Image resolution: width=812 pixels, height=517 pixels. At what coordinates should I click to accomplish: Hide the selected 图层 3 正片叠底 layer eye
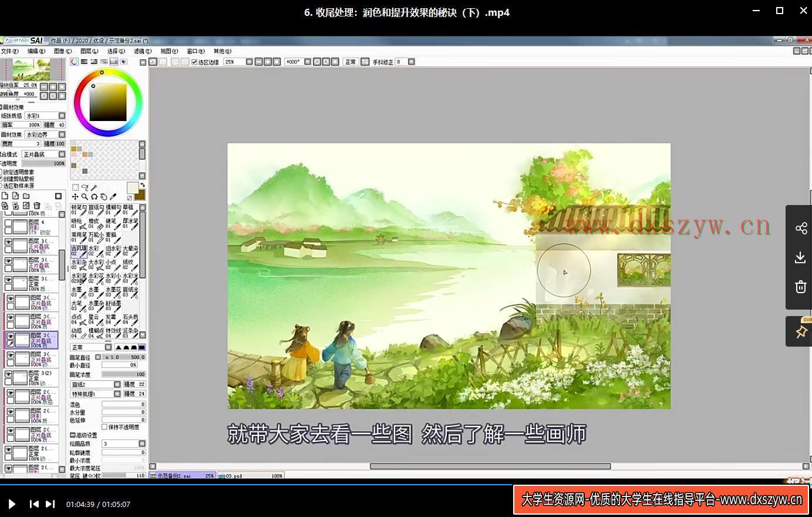pos(11,337)
